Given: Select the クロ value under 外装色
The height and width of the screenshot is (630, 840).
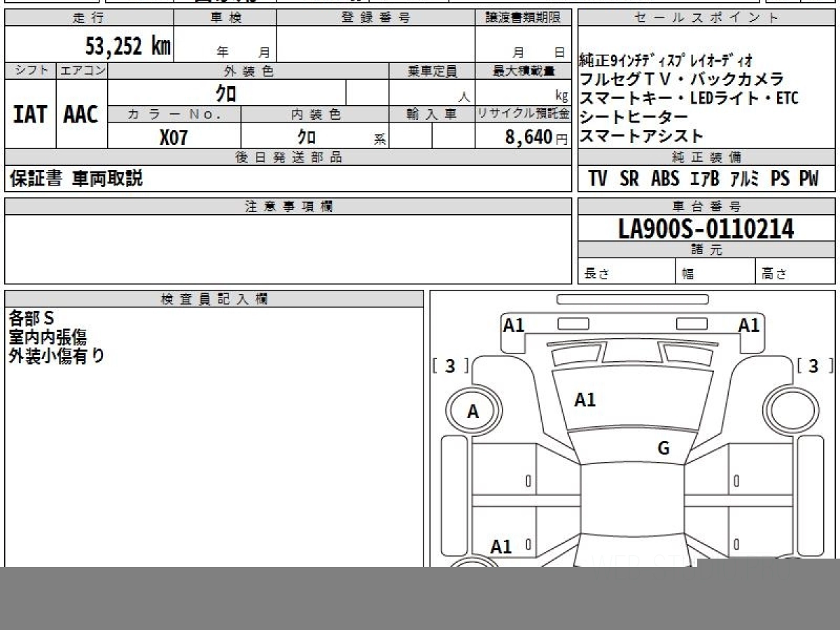Looking at the screenshot, I should tap(225, 93).
